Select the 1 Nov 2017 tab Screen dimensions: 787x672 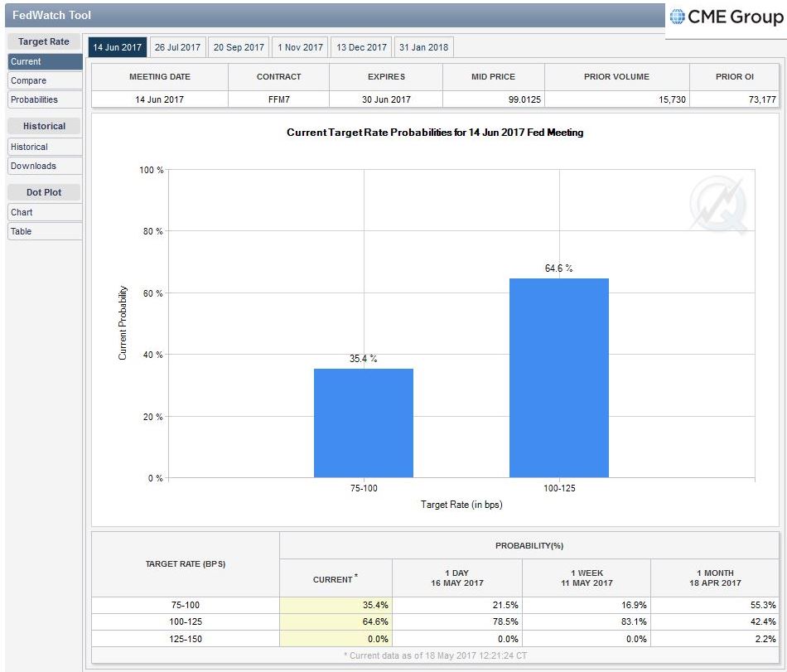[x=300, y=47]
